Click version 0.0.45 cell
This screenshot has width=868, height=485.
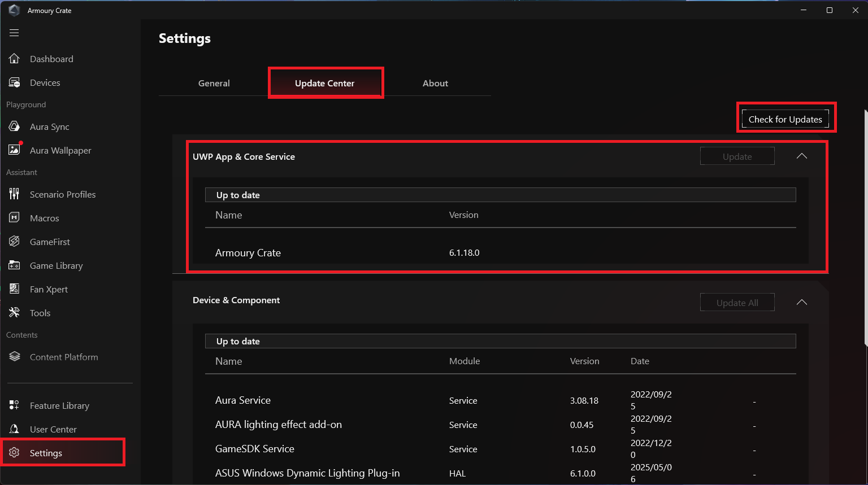[582, 425]
